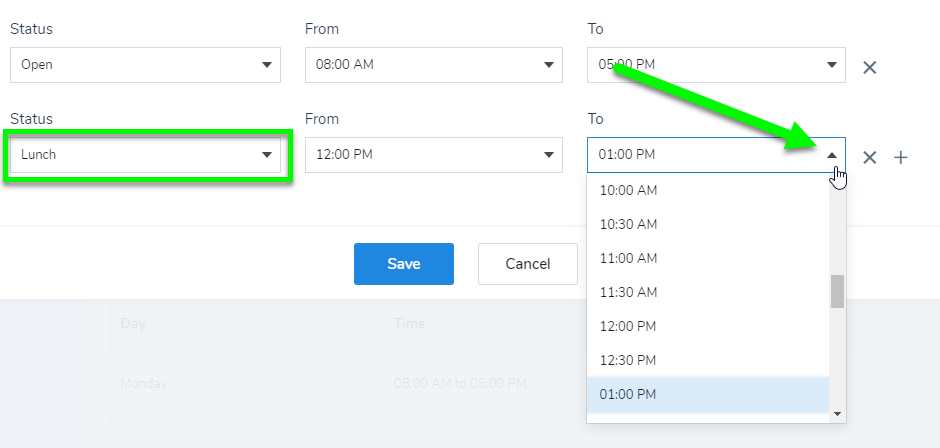This screenshot has width=940, height=448.
Task: Add a new status row with plus icon
Action: coord(900,158)
